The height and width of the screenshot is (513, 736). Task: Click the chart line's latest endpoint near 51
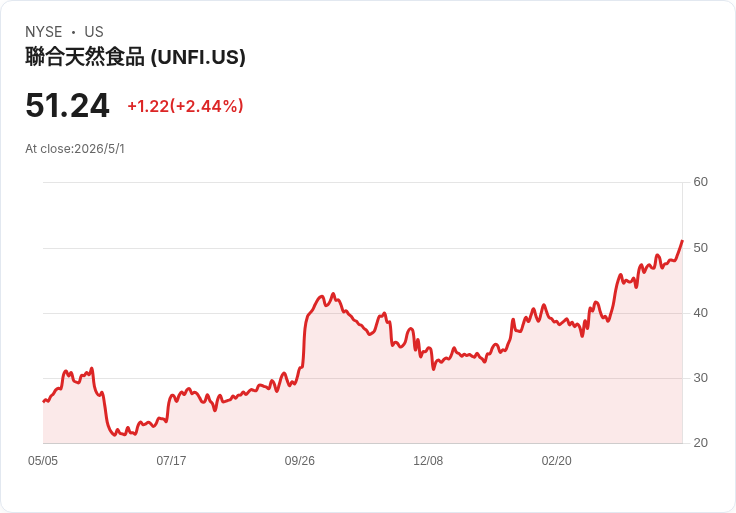pyautogui.click(x=682, y=241)
